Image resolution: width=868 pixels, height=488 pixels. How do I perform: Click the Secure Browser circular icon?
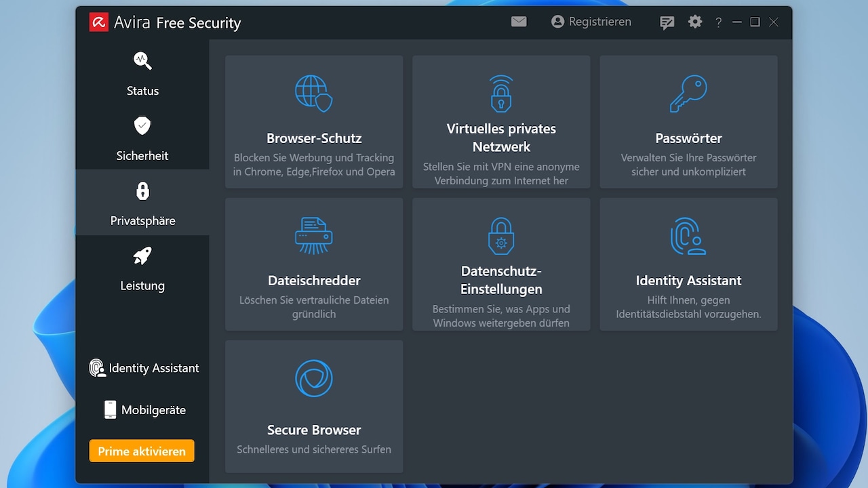(314, 378)
